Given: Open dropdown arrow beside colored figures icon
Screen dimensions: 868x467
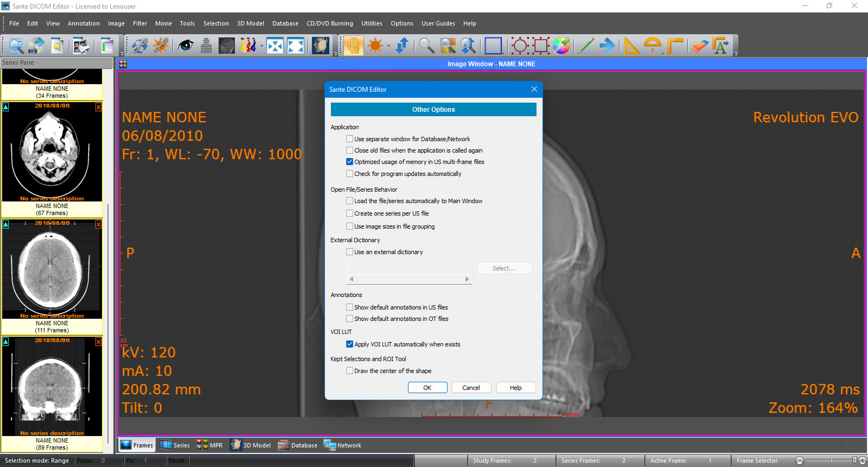Looking at the screenshot, I should point(261,46).
